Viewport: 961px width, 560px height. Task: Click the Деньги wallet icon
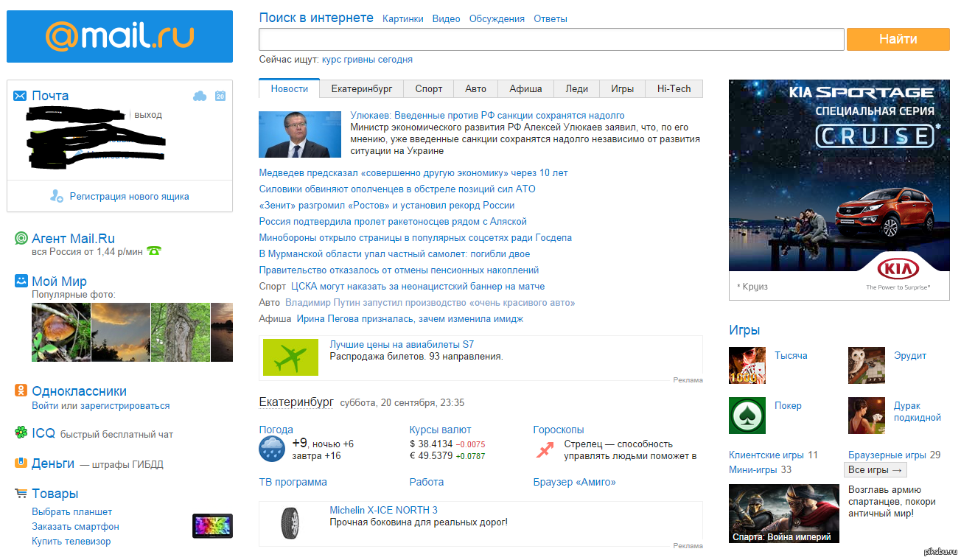[x=21, y=463]
